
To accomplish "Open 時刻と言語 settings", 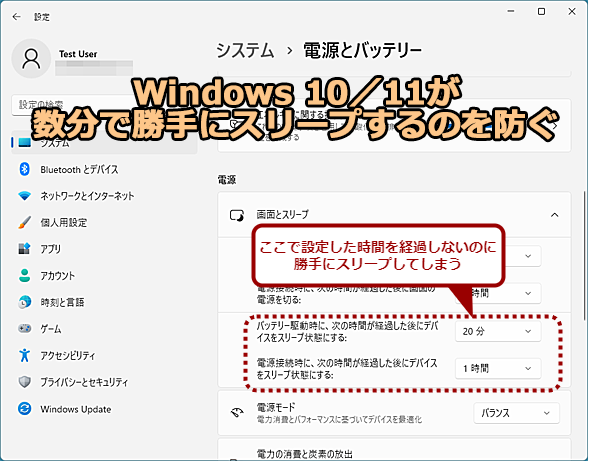I will click(x=104, y=302).
